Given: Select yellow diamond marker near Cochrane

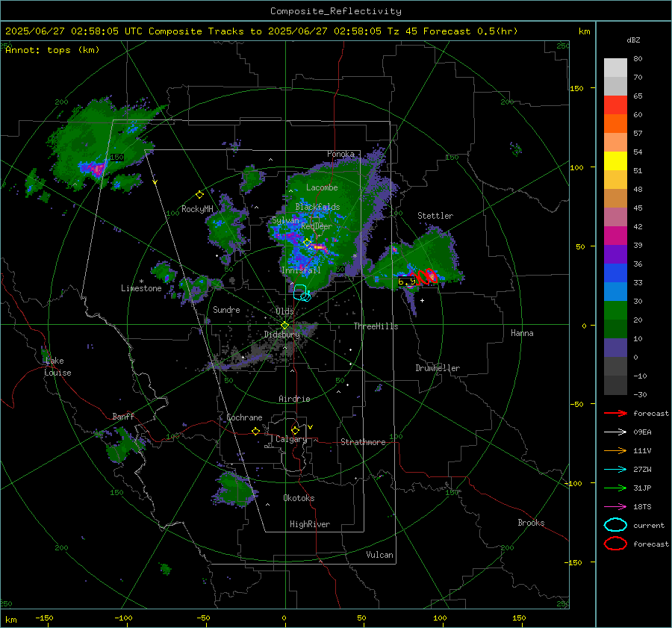Looking at the screenshot, I should 256,432.
